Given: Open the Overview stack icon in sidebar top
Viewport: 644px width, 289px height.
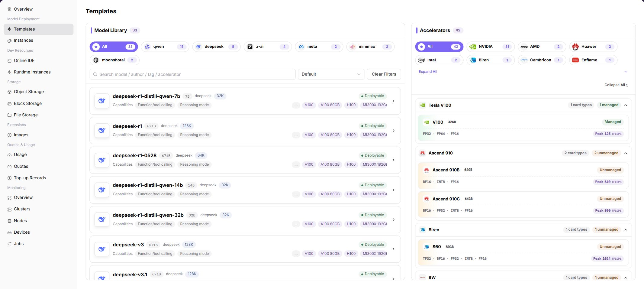Looking at the screenshot, I should pyautogui.click(x=9, y=9).
